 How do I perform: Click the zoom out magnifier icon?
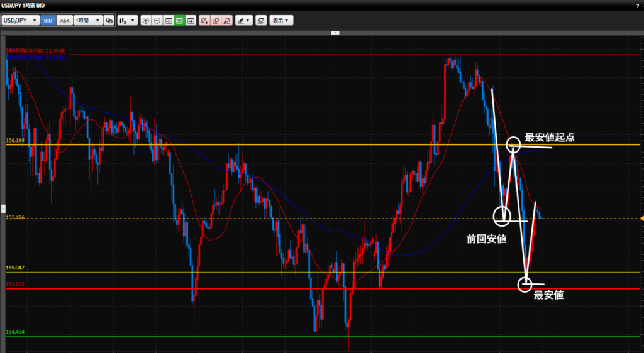click(x=157, y=21)
